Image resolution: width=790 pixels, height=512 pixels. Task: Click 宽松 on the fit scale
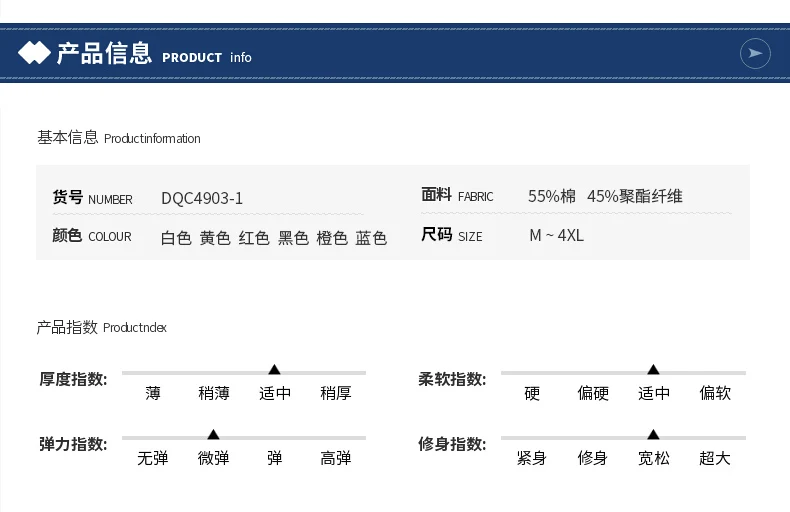(x=654, y=458)
